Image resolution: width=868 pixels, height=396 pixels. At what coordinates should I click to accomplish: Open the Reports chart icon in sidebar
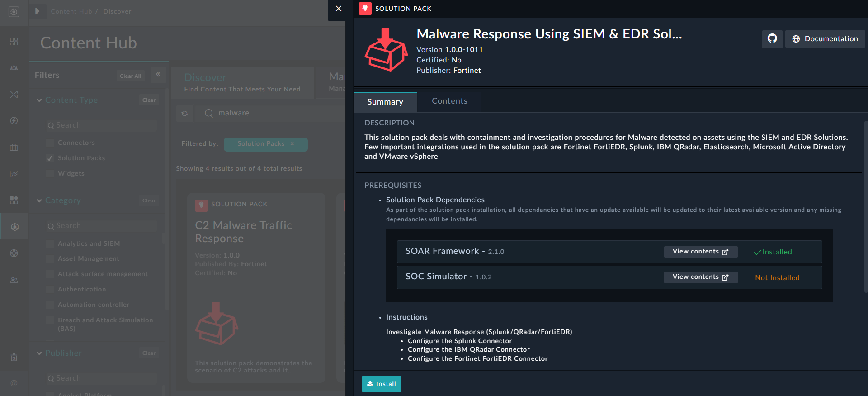click(x=14, y=174)
